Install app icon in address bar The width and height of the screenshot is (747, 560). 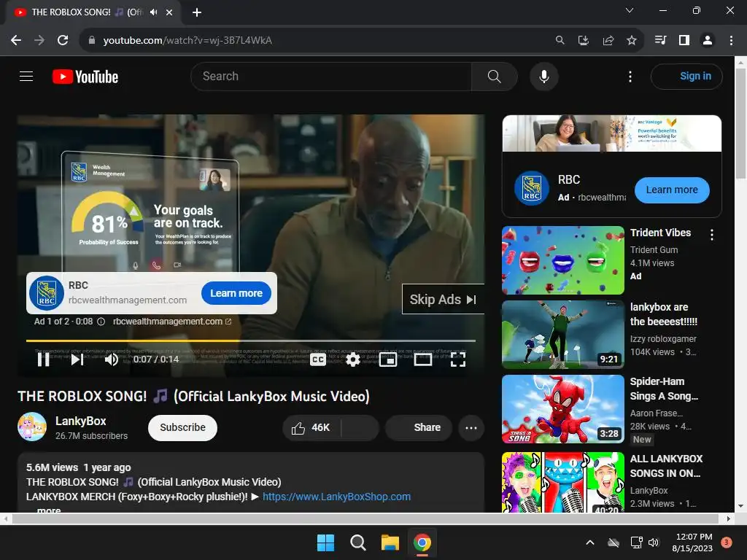(583, 41)
